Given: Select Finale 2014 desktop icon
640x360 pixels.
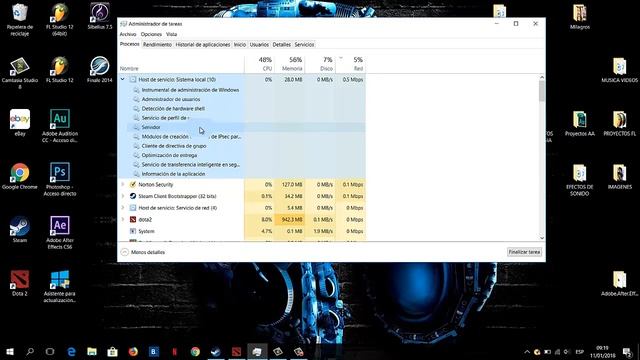Looking at the screenshot, I should 100,69.
